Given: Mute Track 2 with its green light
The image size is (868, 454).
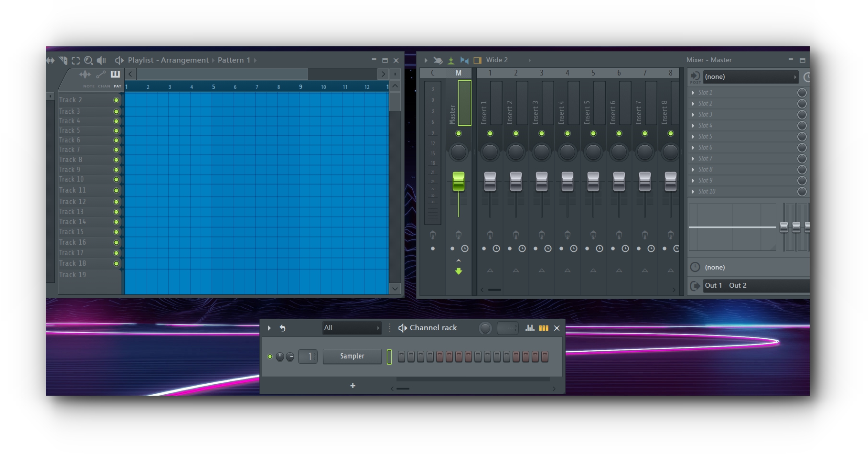Looking at the screenshot, I should pyautogui.click(x=116, y=100).
